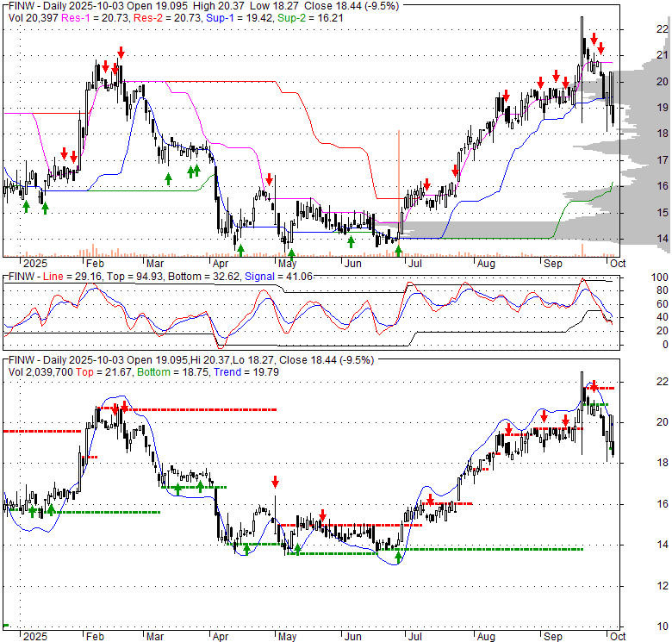Viewport: 672px width, 642px height.
Task: Click Low 18.27 in the top chart header
Action: pos(274,6)
